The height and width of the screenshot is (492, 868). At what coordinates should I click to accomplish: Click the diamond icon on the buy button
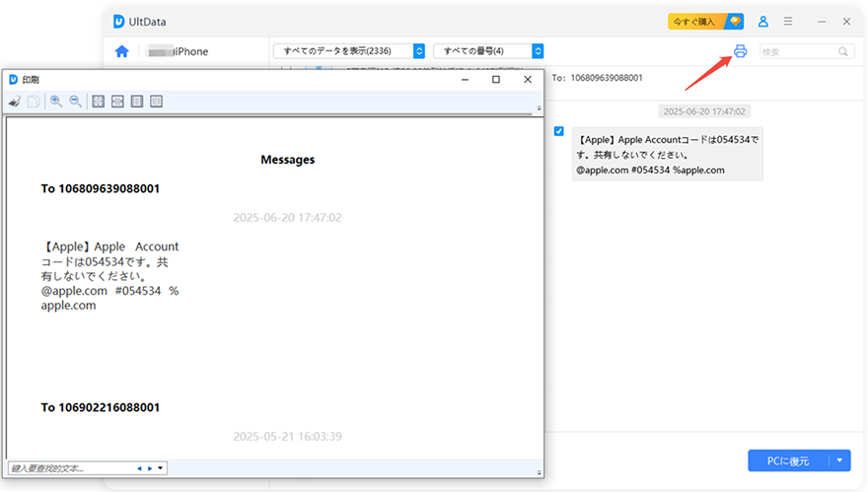point(735,22)
